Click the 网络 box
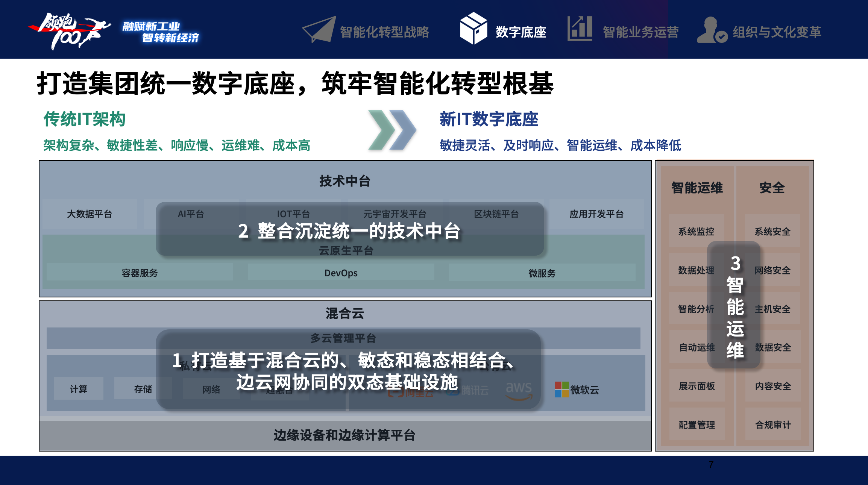 (211, 389)
